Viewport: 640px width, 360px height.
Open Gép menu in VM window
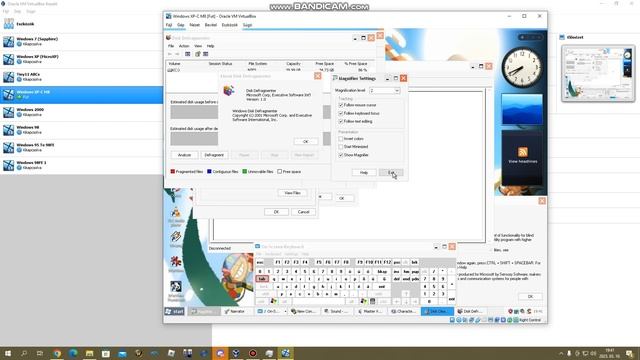click(x=181, y=25)
